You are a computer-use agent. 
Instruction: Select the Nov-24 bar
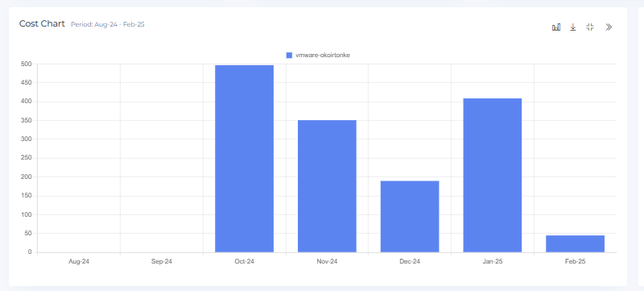327,186
